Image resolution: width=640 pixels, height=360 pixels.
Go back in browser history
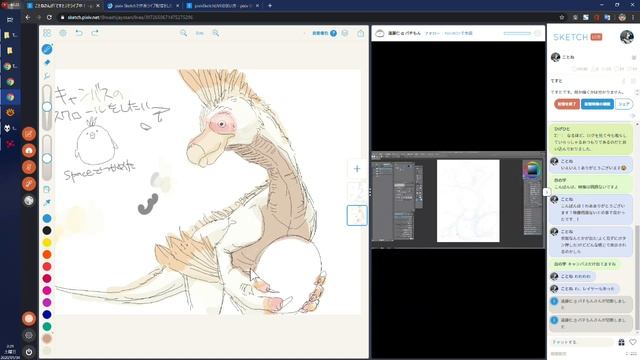pos(28,18)
